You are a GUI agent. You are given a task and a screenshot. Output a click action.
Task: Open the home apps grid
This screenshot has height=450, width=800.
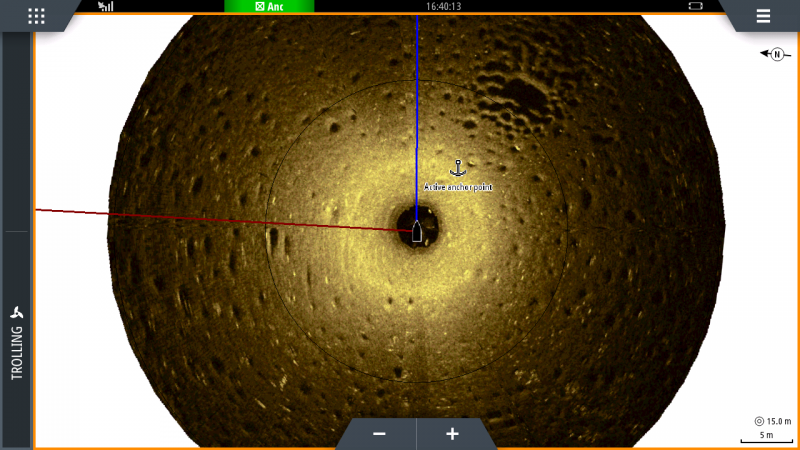tap(36, 16)
